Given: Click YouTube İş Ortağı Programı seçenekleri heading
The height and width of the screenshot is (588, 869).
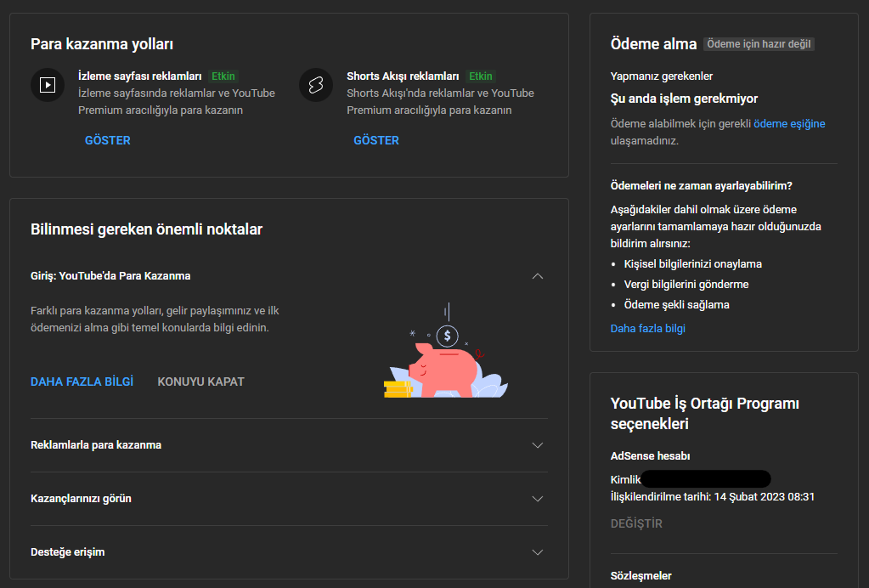Looking at the screenshot, I should (704, 414).
